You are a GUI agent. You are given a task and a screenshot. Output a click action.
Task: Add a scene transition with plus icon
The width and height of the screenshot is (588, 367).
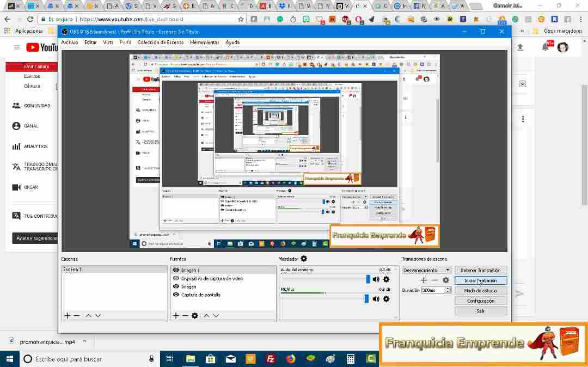[424, 280]
